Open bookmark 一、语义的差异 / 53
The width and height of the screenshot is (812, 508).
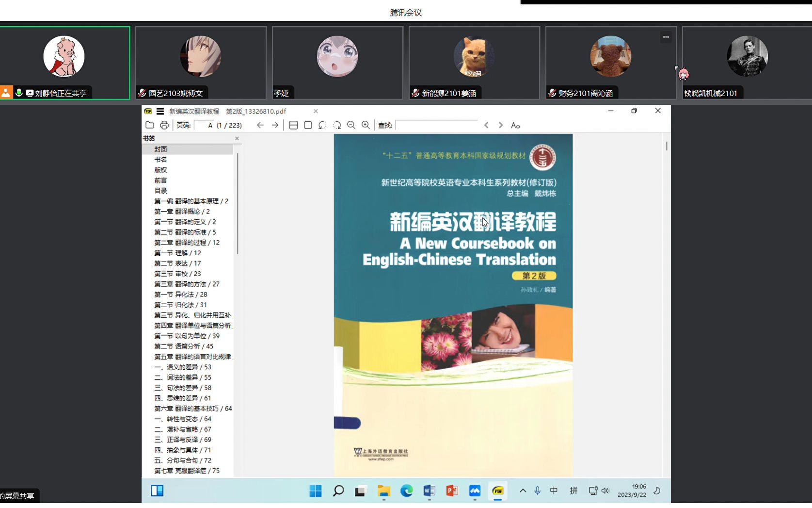coord(183,367)
